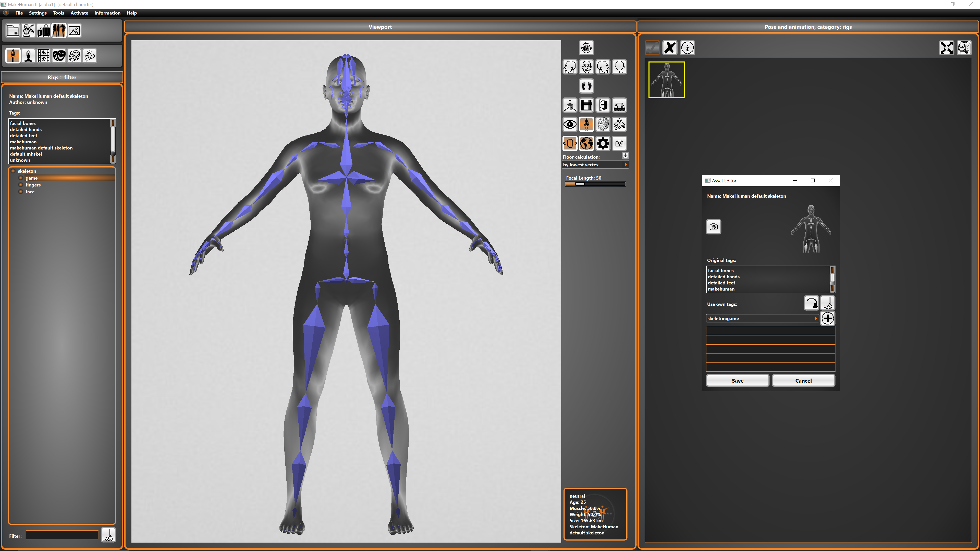Open the Tools menu
Screen dimensions: 980x551
(58, 13)
